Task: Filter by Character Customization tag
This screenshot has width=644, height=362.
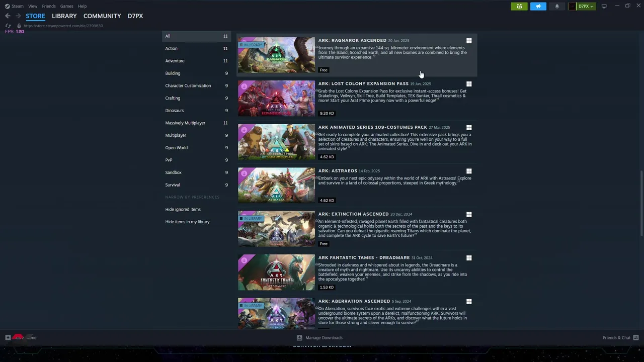Action: [x=196, y=85]
